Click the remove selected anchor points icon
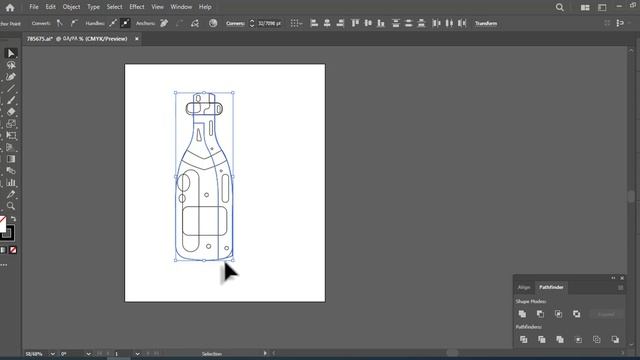 (x=164, y=23)
